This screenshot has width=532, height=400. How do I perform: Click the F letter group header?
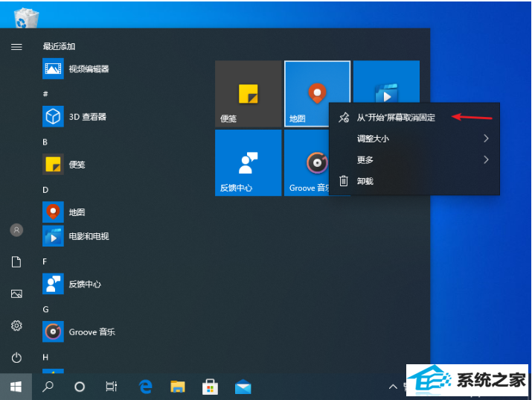[45, 261]
